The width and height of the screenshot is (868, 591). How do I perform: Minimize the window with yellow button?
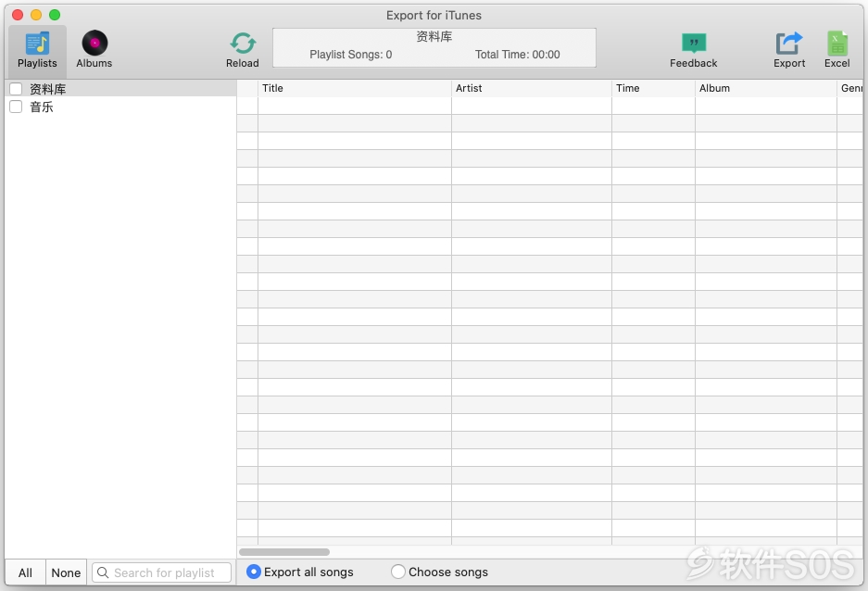[x=36, y=15]
